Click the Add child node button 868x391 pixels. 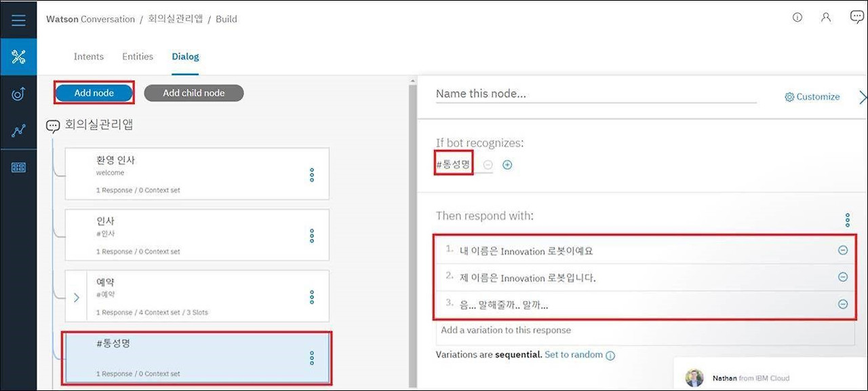click(x=194, y=93)
